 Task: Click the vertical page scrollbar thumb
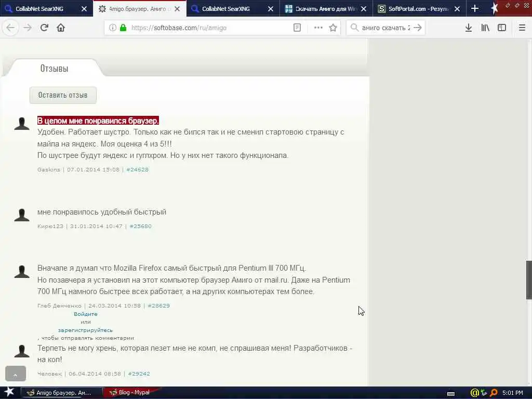click(x=528, y=280)
